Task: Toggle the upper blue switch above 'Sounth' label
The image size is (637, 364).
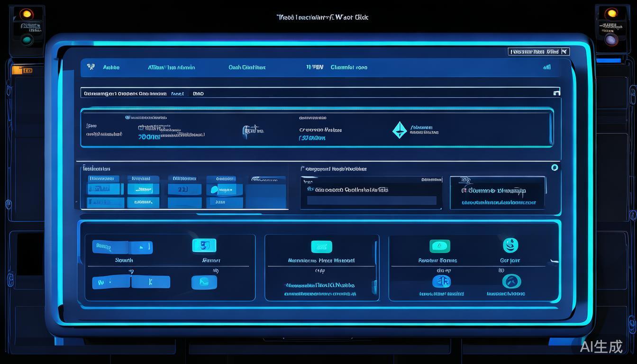Action: [x=122, y=247]
